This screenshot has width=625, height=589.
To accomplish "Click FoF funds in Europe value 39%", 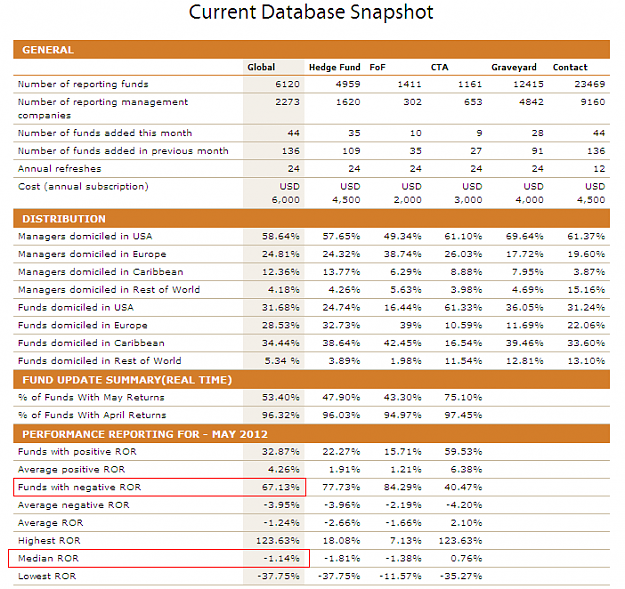I will [x=411, y=325].
